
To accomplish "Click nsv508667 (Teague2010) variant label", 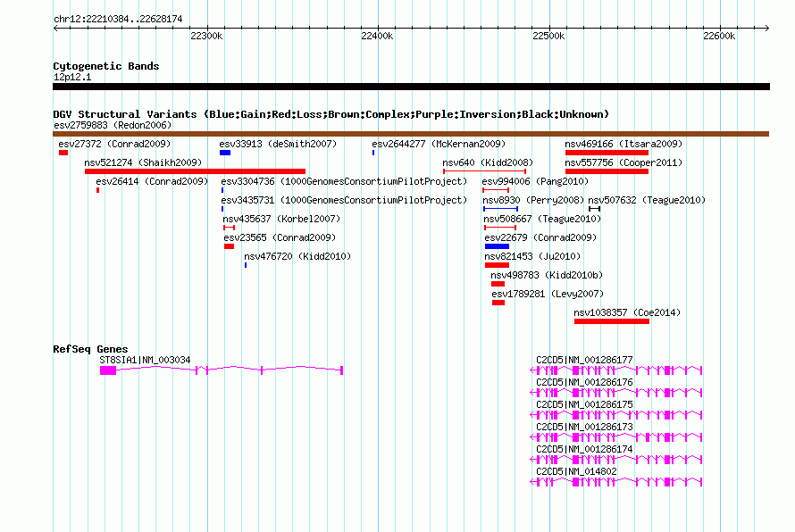I will point(542,219).
